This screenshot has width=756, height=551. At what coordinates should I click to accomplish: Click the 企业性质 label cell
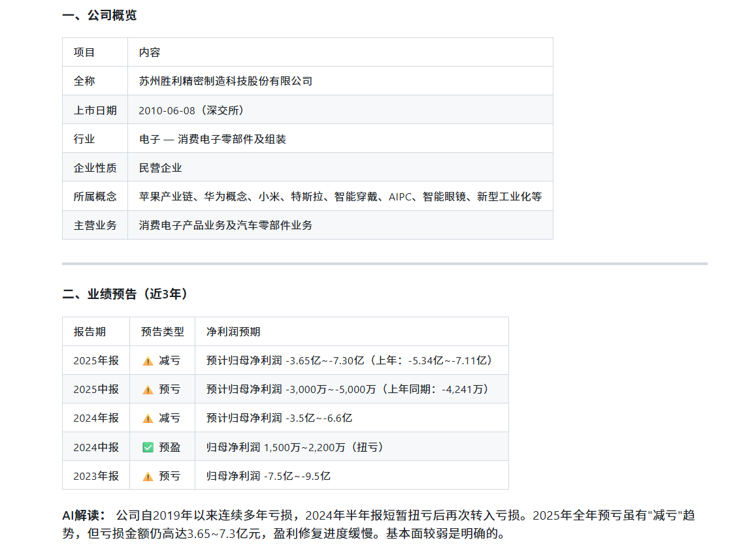pyautogui.click(x=95, y=168)
